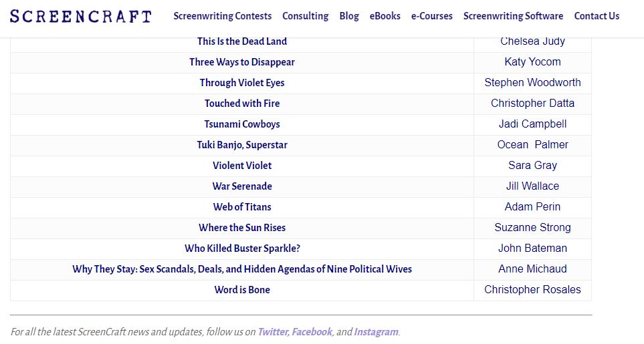
Task: Click the "Why They Stay" book title
Action: point(242,269)
